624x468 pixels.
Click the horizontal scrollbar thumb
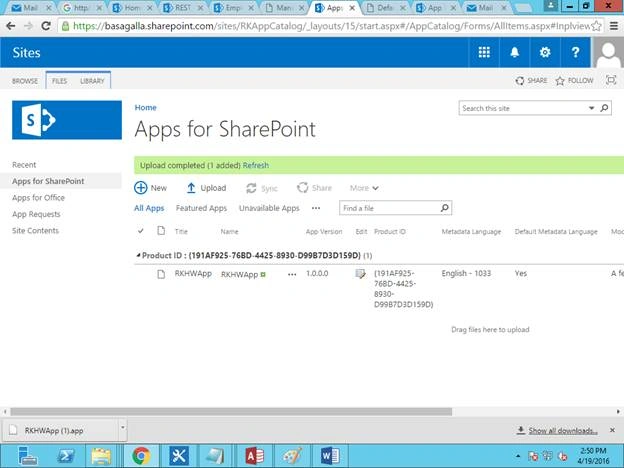(231, 411)
